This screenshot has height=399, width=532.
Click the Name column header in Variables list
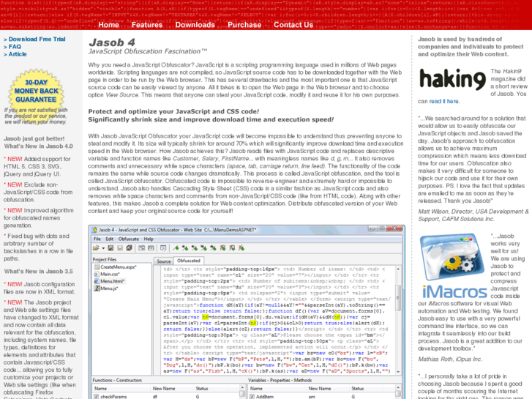tap(277, 389)
